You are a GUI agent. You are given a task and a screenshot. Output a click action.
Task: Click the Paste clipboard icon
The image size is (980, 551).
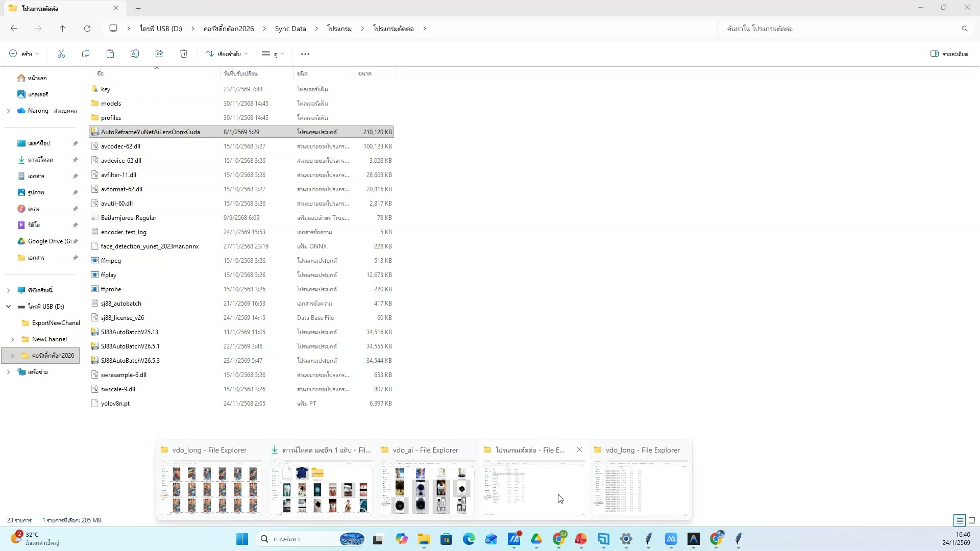[110, 54]
